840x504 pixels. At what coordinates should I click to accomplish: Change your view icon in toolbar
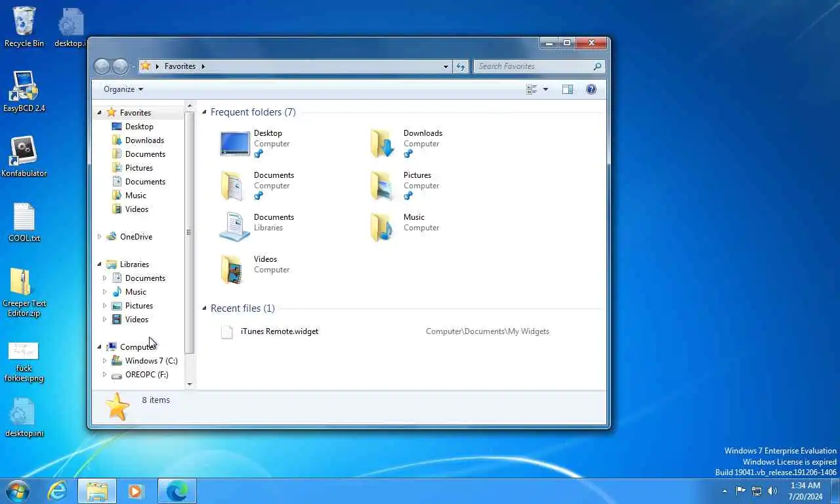532,89
